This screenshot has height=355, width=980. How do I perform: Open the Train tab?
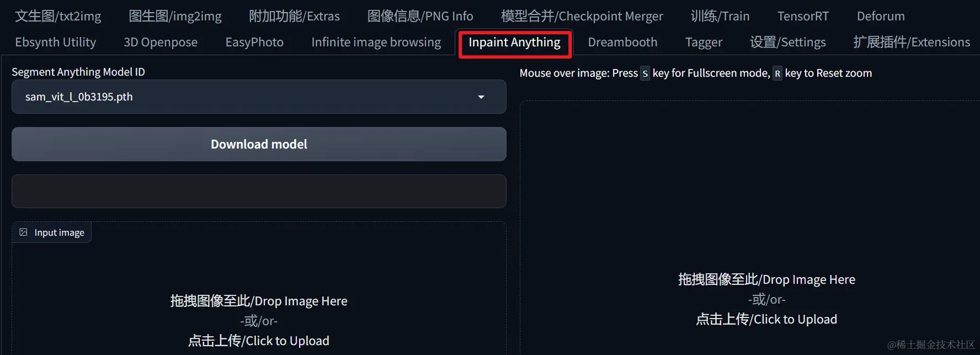[720, 16]
